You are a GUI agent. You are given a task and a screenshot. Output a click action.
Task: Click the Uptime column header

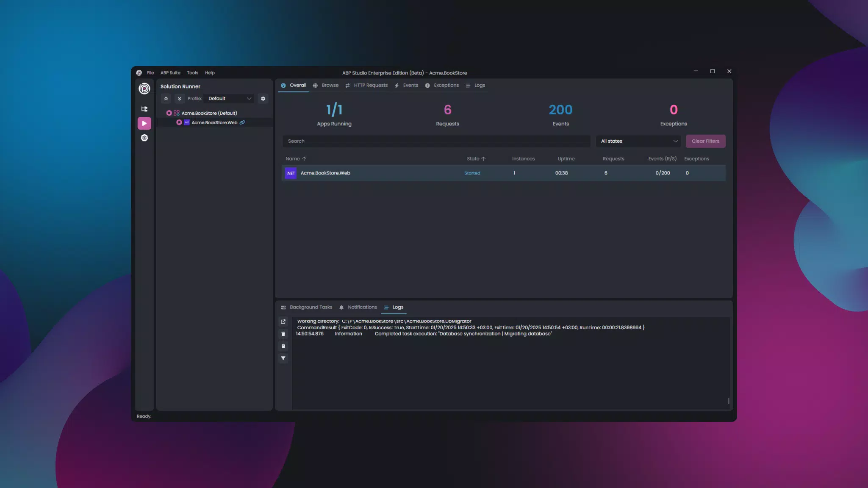(x=566, y=159)
